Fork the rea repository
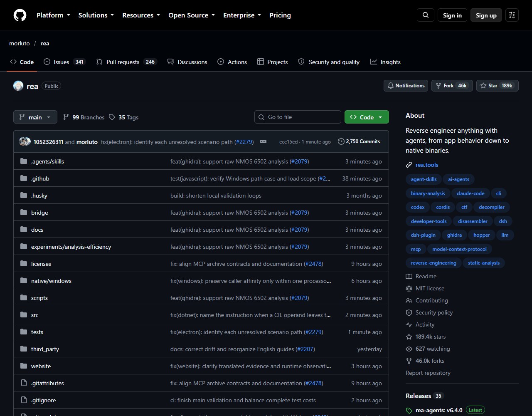This screenshot has width=532, height=416. point(452,86)
